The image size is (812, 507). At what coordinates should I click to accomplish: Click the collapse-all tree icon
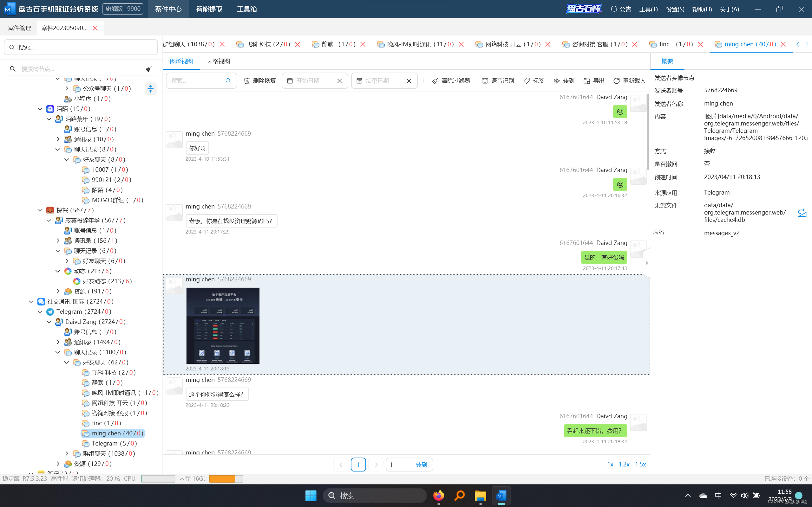[x=150, y=88]
